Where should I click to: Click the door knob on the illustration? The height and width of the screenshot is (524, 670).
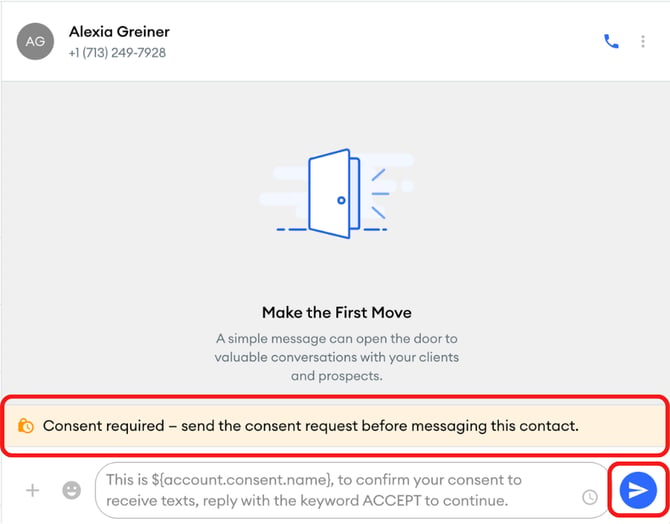[341, 200]
